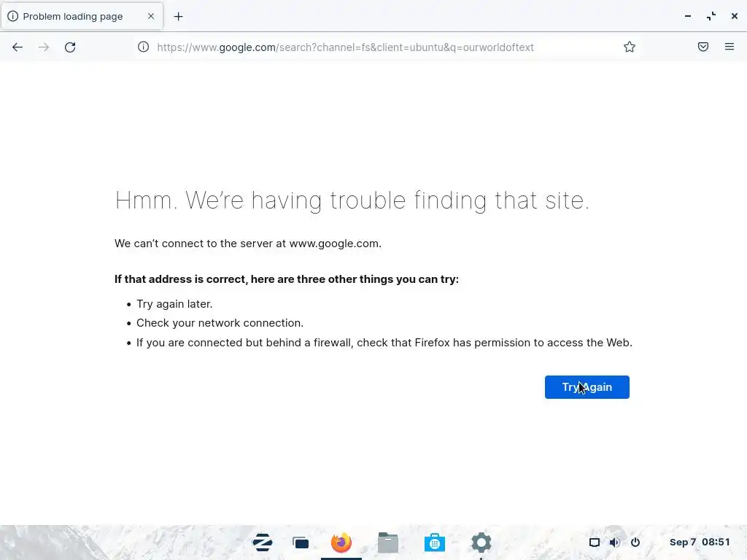747x560 pixels.
Task: Show the workspaces activities overview icon
Action: click(301, 542)
